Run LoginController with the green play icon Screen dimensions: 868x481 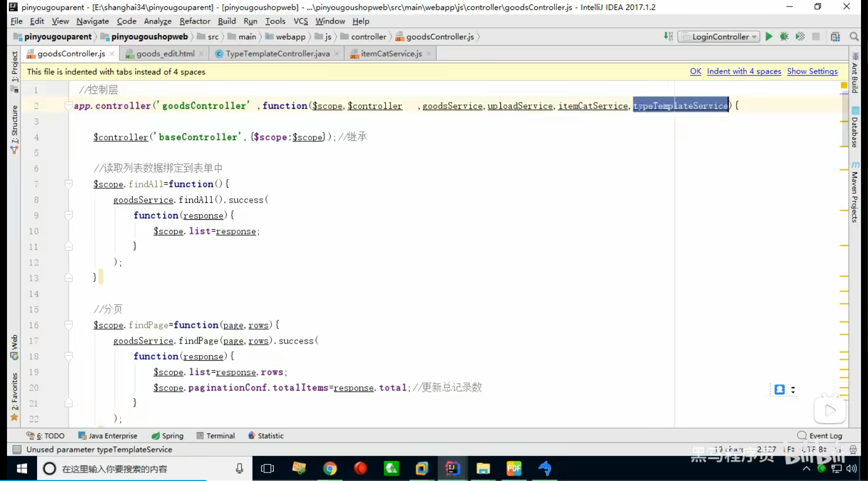click(769, 36)
